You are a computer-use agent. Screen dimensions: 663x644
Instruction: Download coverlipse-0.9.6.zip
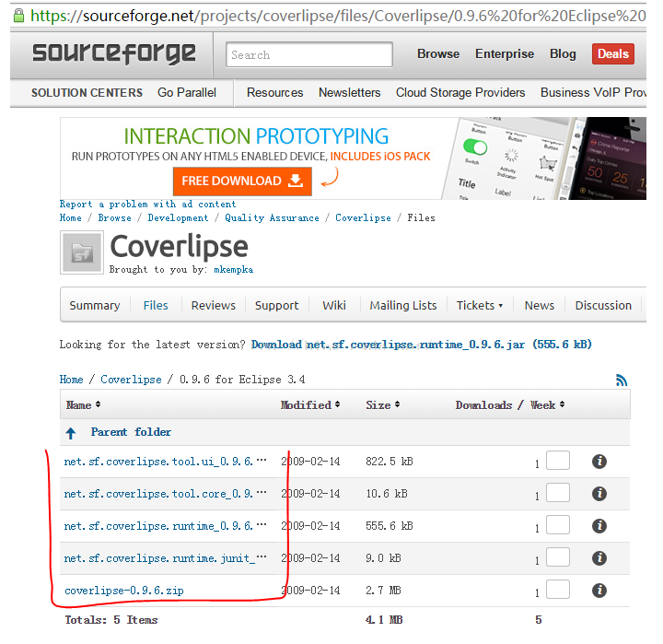click(124, 591)
